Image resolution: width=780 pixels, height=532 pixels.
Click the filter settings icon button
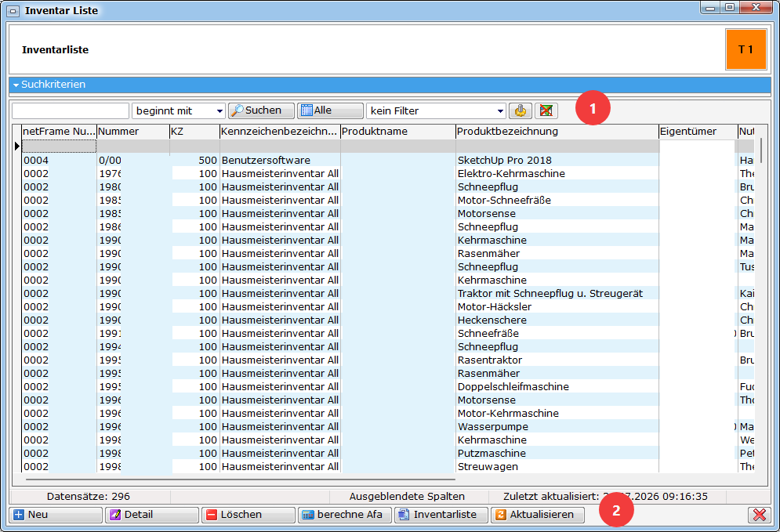tap(521, 110)
